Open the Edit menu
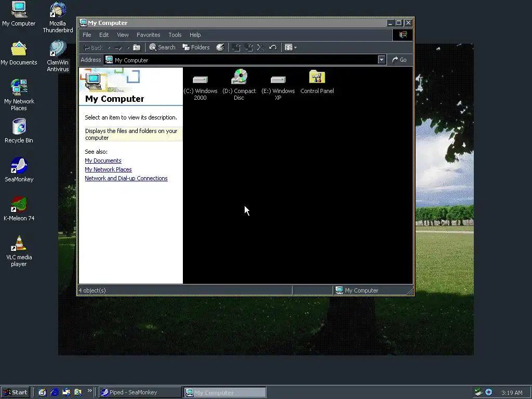532x399 pixels. click(x=104, y=35)
